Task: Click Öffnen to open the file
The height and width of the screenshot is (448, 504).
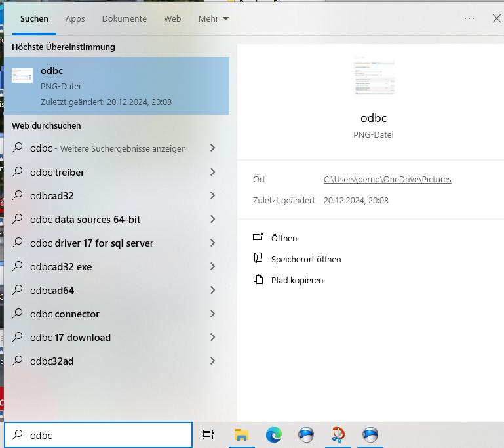Action: [x=284, y=238]
